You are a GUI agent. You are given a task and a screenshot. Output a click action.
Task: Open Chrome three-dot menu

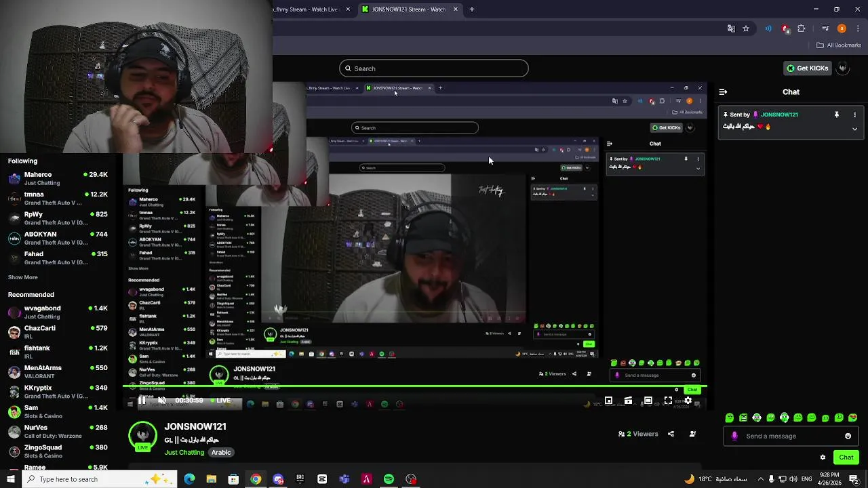pyautogui.click(x=856, y=28)
